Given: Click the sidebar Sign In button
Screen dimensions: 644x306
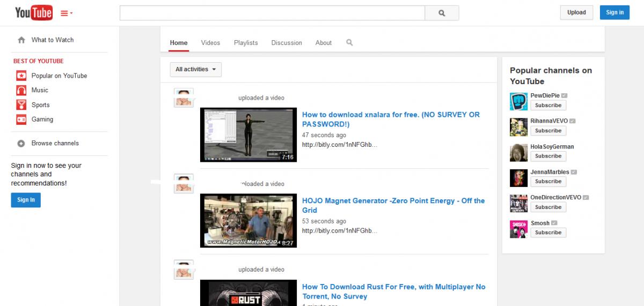Looking at the screenshot, I should [26, 200].
